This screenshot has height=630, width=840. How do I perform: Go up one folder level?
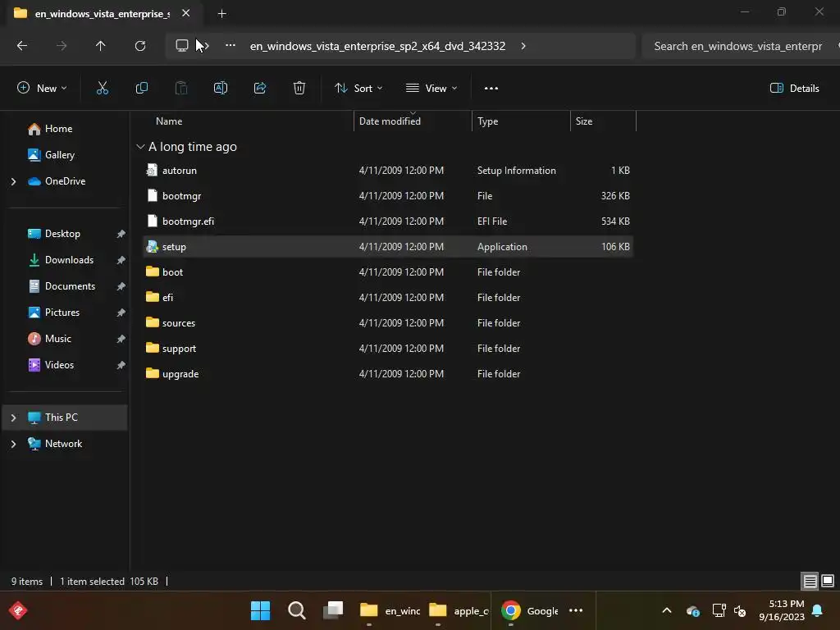(100, 46)
